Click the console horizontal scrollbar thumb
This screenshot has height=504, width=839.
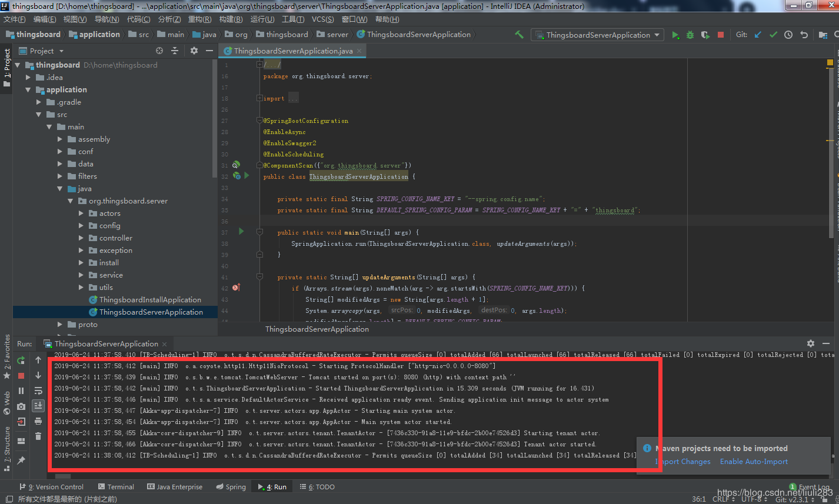pos(64,476)
